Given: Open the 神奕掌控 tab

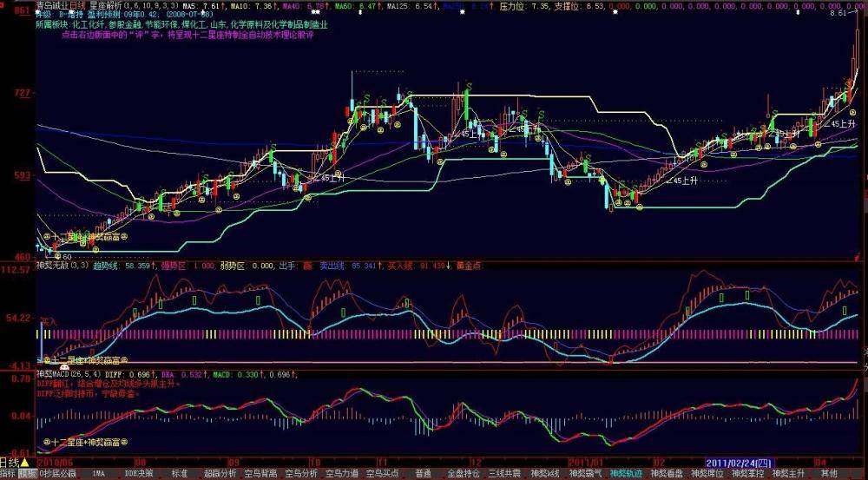Looking at the screenshot, I should (x=748, y=474).
